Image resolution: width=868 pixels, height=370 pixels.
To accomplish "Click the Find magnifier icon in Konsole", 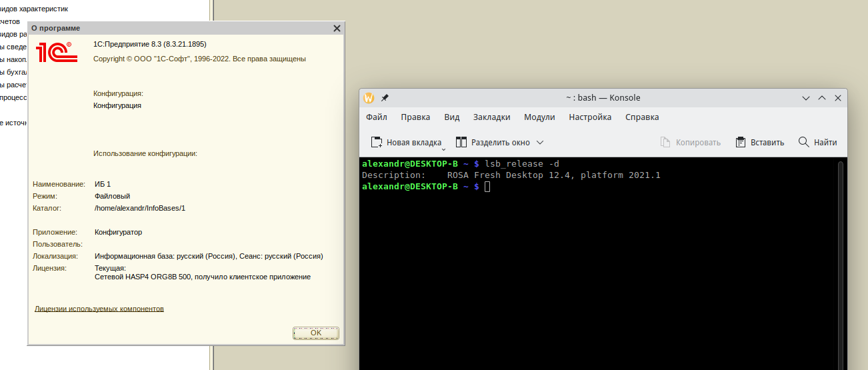I will pos(803,142).
